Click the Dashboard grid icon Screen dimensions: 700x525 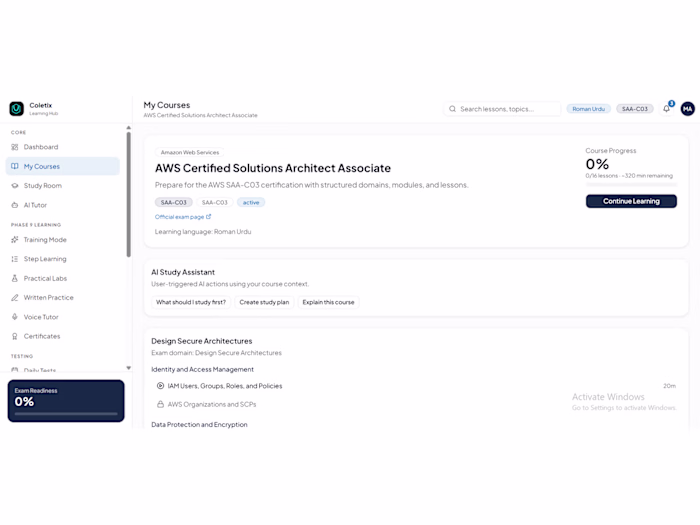pyautogui.click(x=15, y=147)
